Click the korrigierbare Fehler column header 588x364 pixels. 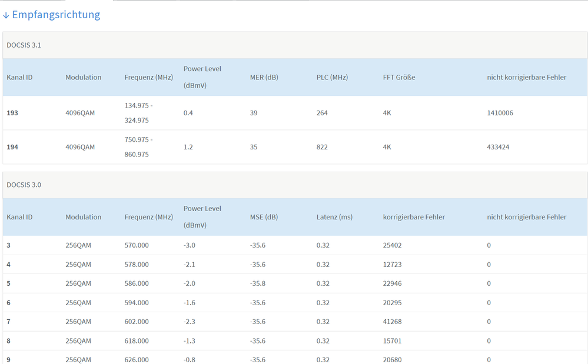coord(414,217)
